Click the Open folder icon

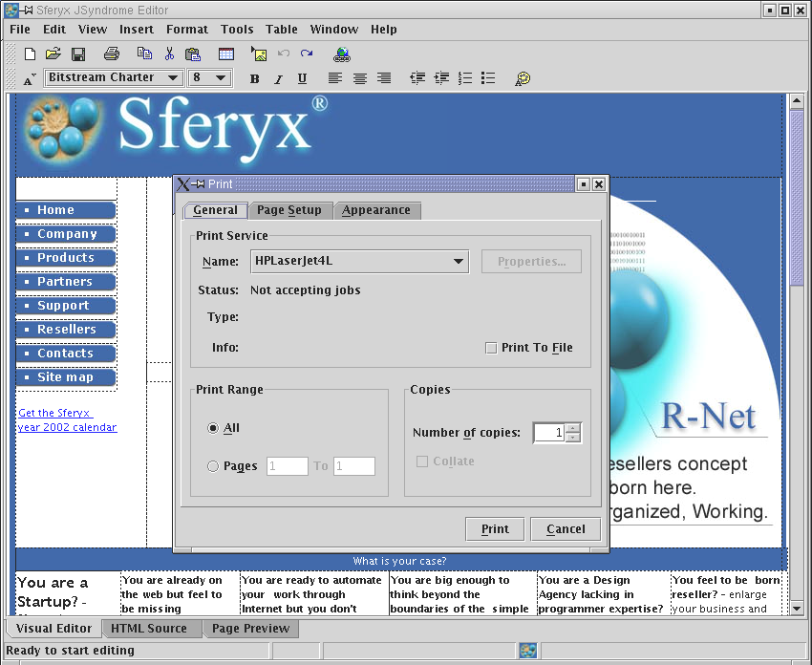(x=53, y=54)
